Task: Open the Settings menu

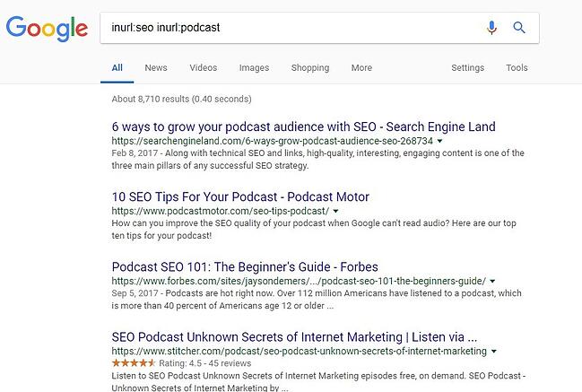Action: coord(467,67)
